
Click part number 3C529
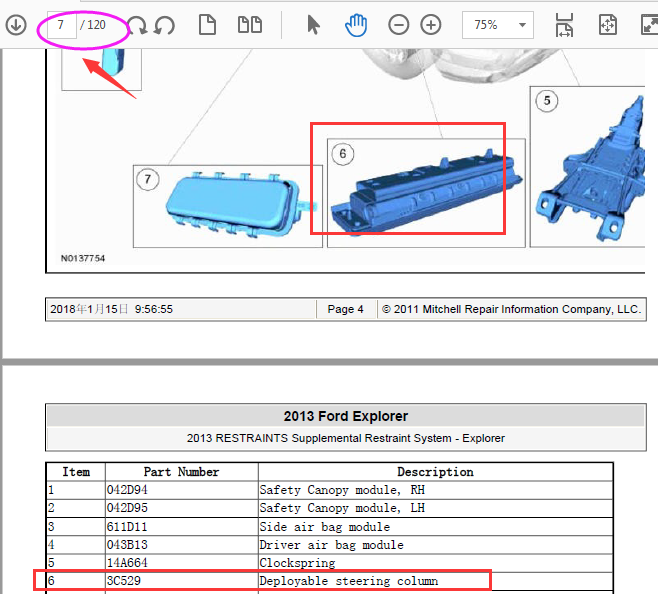tap(124, 581)
